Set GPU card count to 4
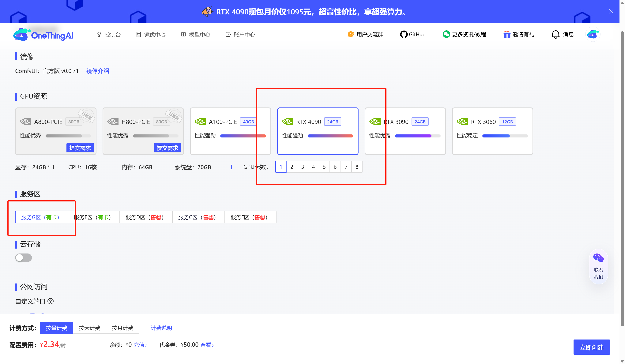This screenshot has width=625, height=364. 314,167
